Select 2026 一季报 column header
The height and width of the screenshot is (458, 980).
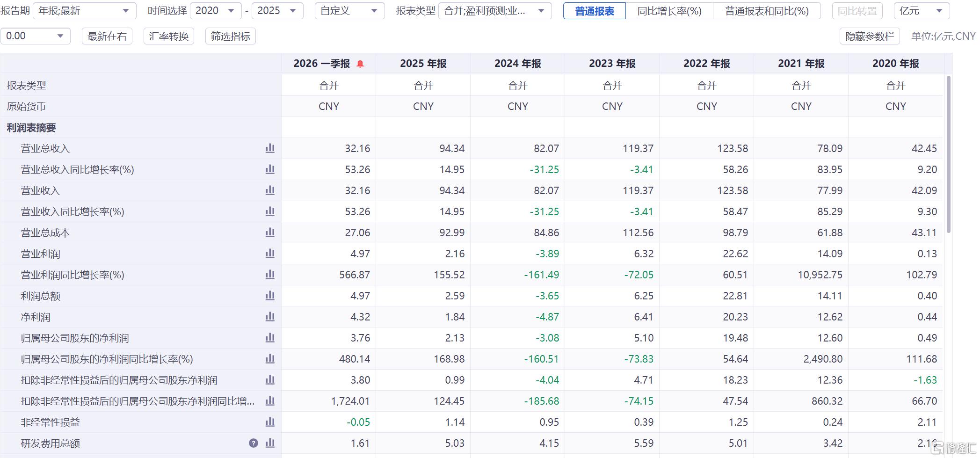pyautogui.click(x=328, y=64)
